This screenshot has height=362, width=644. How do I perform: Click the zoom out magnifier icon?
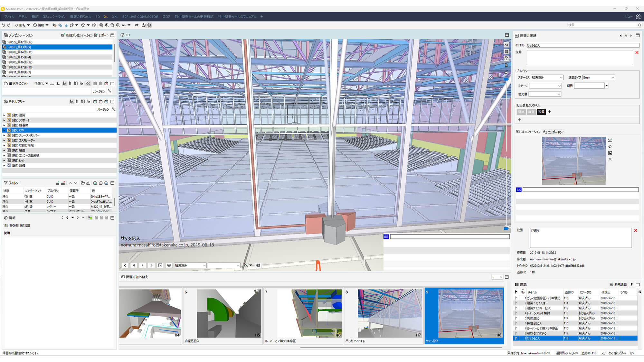[112, 25]
